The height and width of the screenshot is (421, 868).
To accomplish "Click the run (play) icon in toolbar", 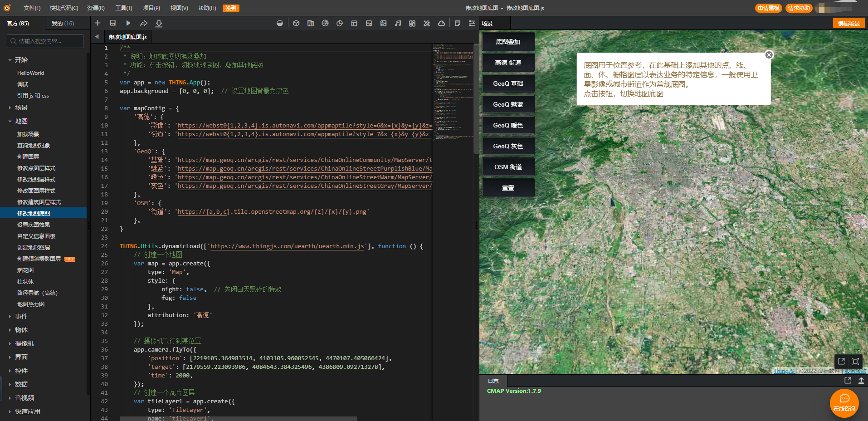I will 128,23.
